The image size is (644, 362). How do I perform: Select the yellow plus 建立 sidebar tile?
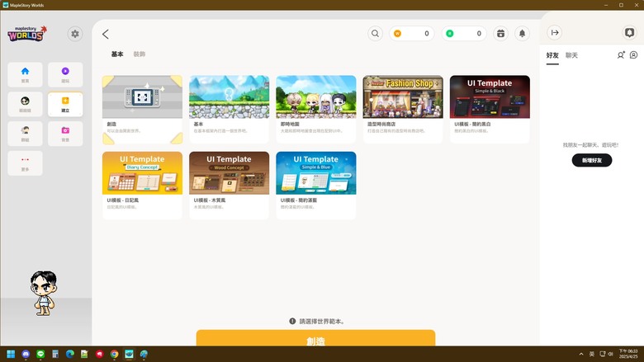65,104
